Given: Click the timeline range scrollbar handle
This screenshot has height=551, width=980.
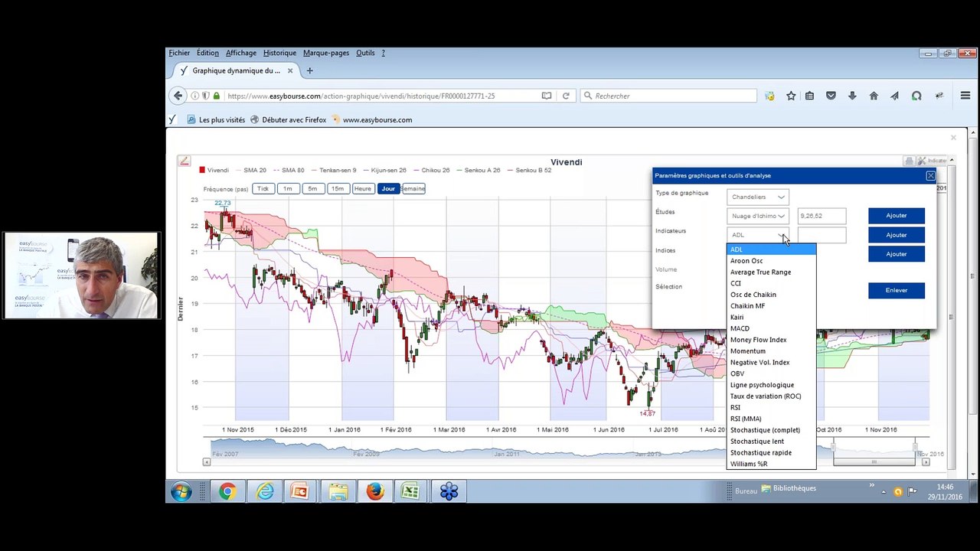Looking at the screenshot, I should click(874, 461).
